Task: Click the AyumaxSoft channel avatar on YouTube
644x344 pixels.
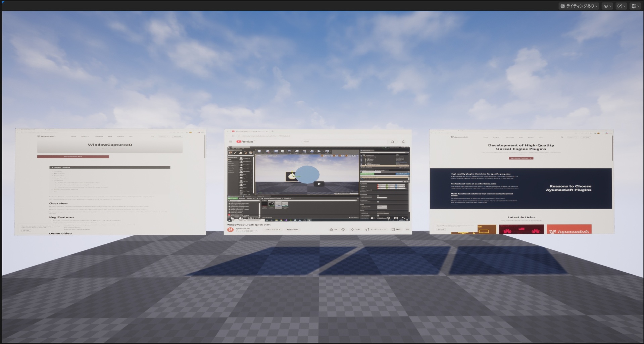Action: [x=230, y=230]
